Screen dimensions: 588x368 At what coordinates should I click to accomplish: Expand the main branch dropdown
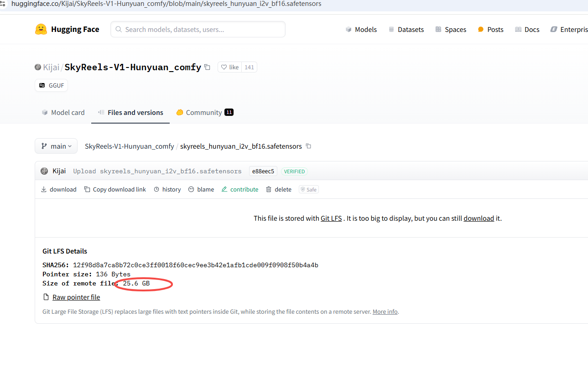tap(56, 146)
